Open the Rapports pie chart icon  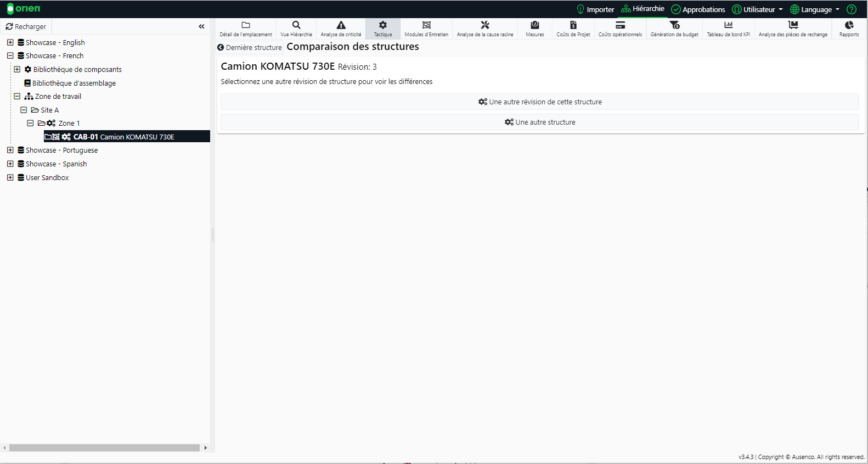point(849,25)
